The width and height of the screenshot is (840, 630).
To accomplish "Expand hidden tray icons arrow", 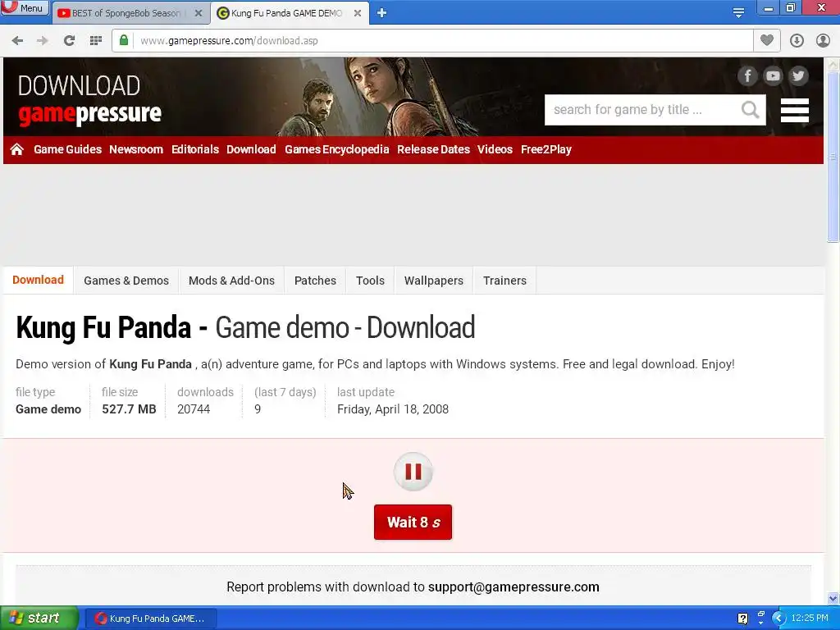I will 778,619.
